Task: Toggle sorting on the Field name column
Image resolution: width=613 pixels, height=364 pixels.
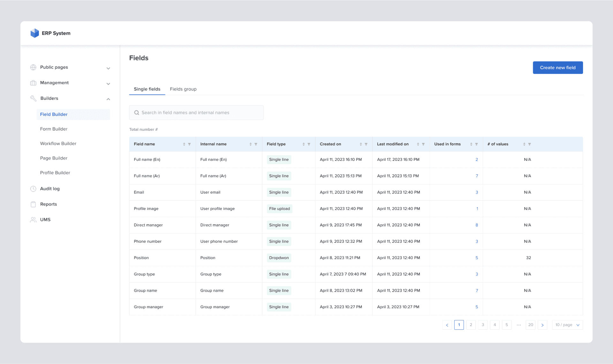Action: 185,144
